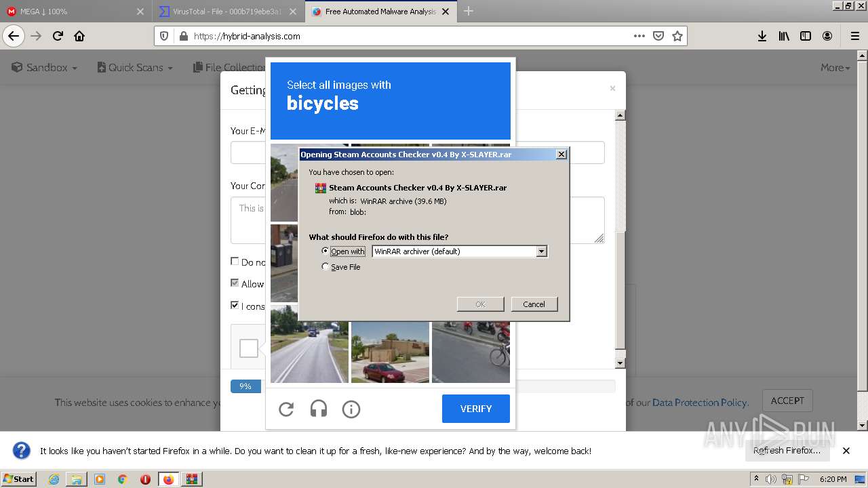This screenshot has height=488, width=868.
Task: Click the 6:20 PM system clock
Action: click(833, 479)
